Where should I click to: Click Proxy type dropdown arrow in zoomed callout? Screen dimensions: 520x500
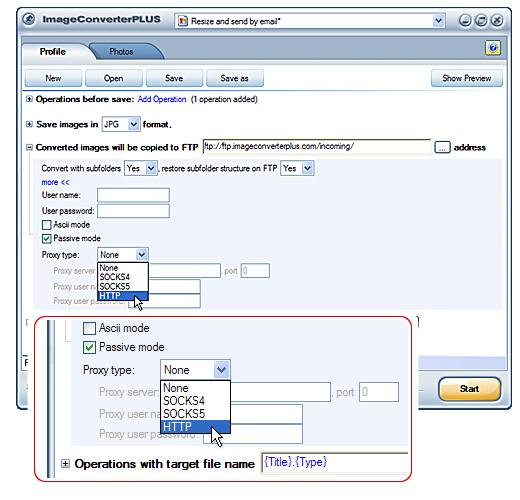point(222,370)
